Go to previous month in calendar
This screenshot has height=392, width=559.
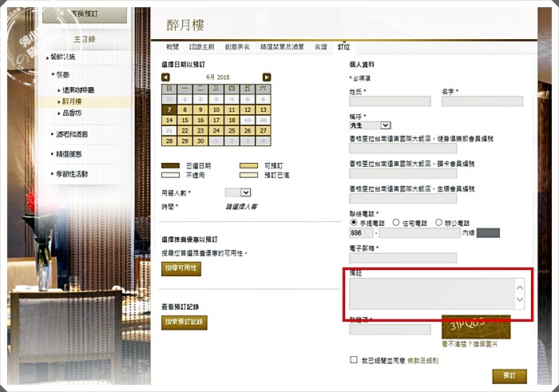click(x=166, y=77)
